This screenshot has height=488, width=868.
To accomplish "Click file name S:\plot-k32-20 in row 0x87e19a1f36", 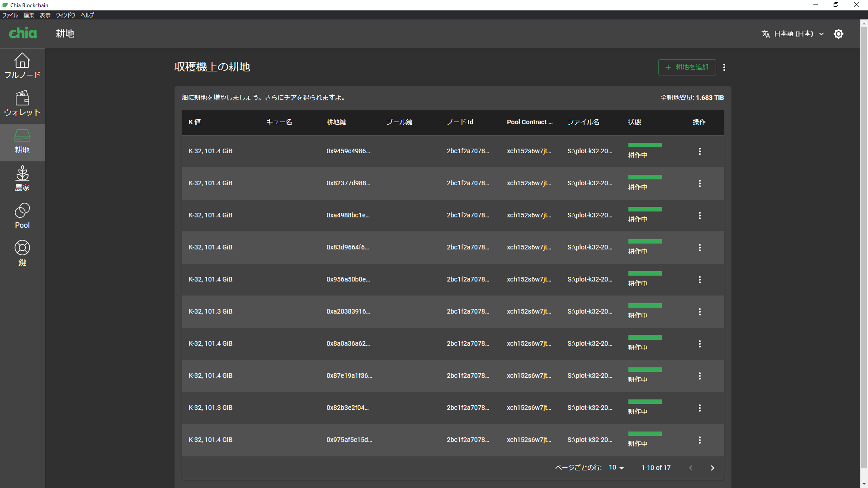I will click(590, 375).
